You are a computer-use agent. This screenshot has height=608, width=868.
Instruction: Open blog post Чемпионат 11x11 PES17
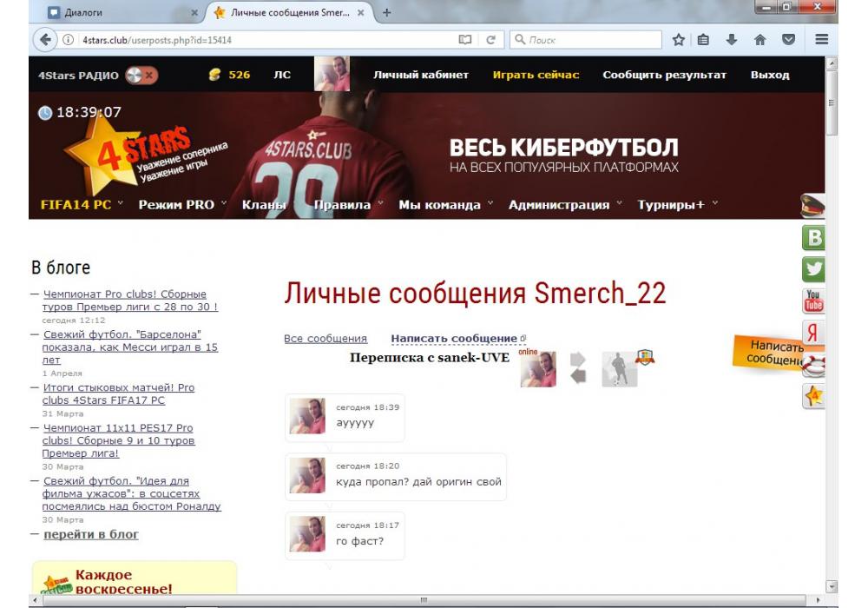[x=118, y=440]
